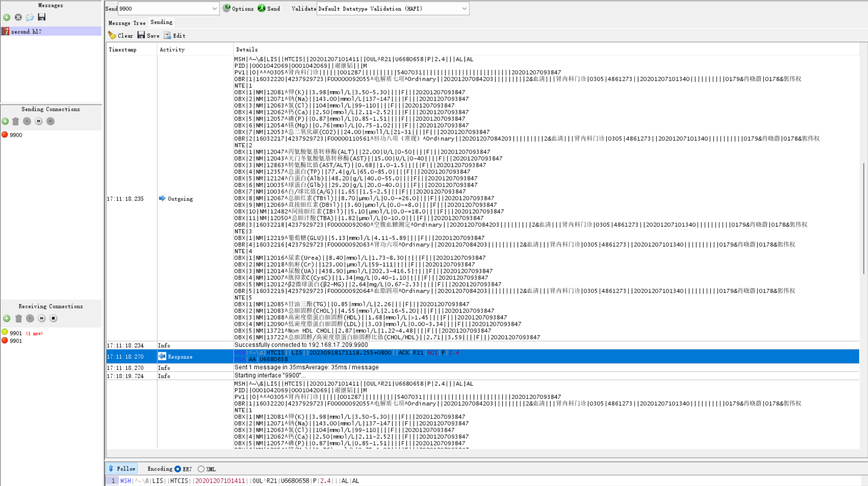Click the close message X icon
This screenshot has height=486, width=868.
click(18, 17)
